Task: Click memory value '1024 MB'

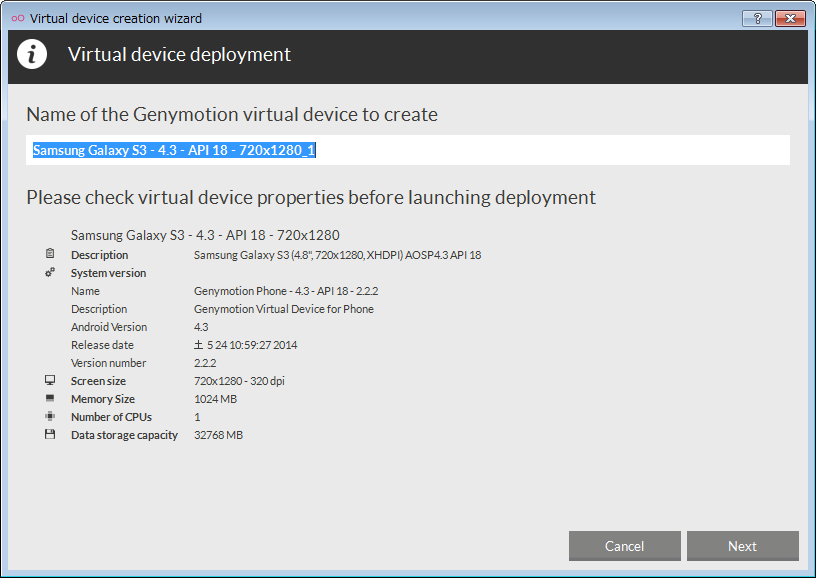Action: click(215, 399)
